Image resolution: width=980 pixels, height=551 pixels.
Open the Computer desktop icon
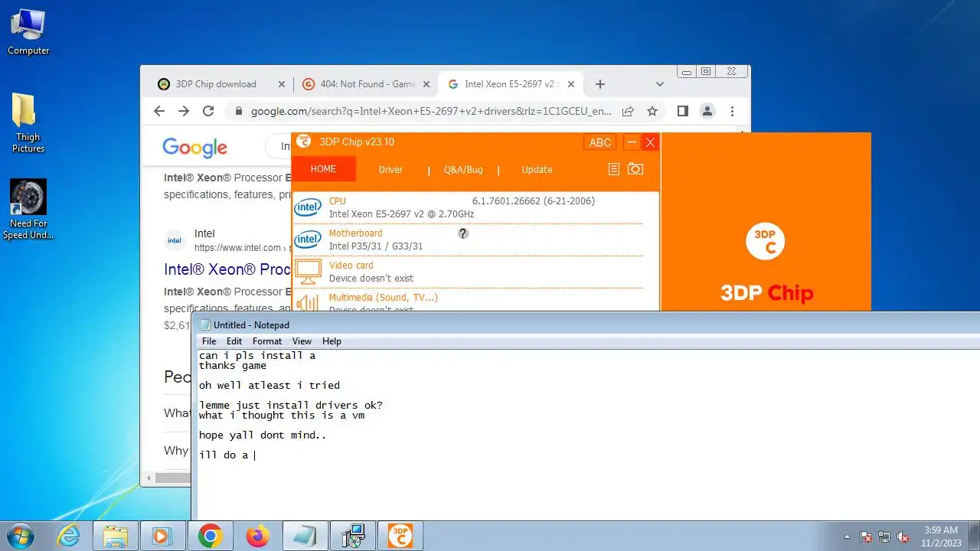coord(28,31)
